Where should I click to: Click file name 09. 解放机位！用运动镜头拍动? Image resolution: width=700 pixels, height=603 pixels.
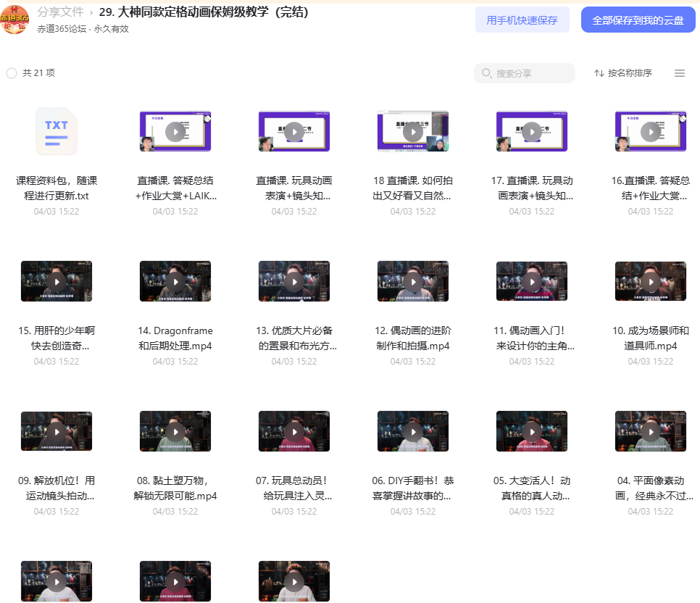pyautogui.click(x=57, y=488)
